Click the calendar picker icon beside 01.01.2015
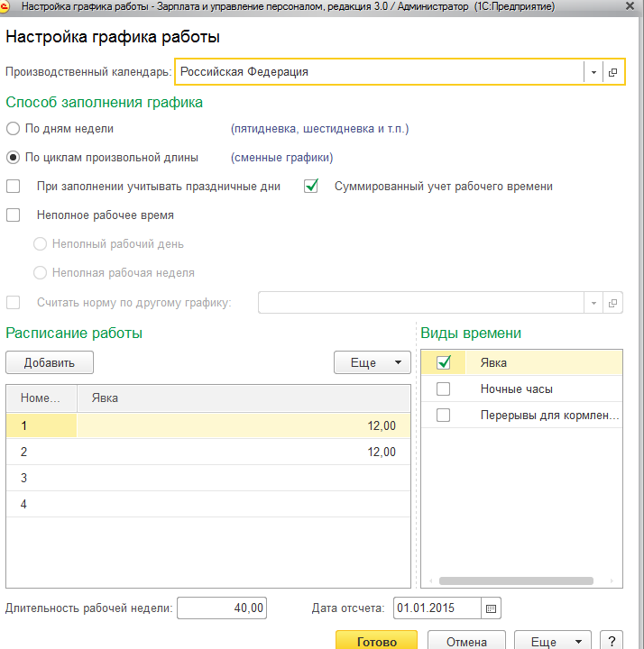Screen dimensions: 644x649 491,608
